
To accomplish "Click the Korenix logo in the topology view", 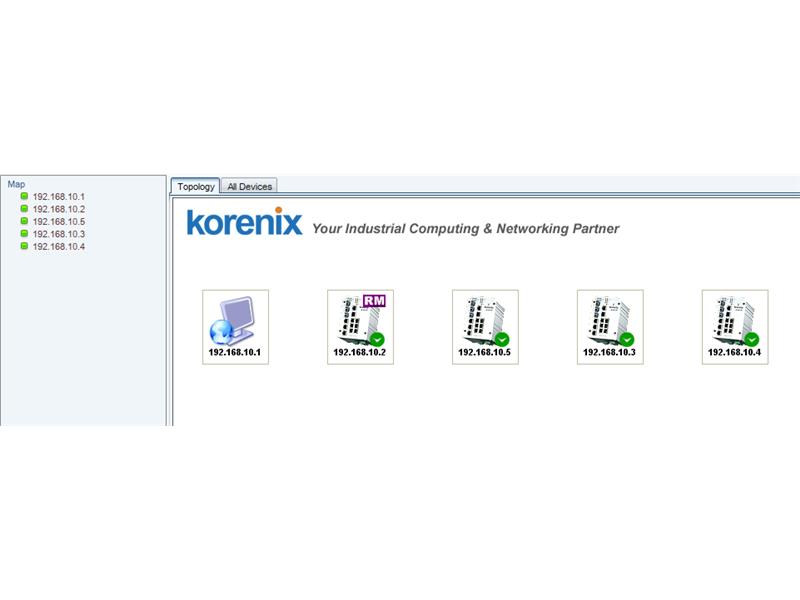I will click(x=244, y=221).
